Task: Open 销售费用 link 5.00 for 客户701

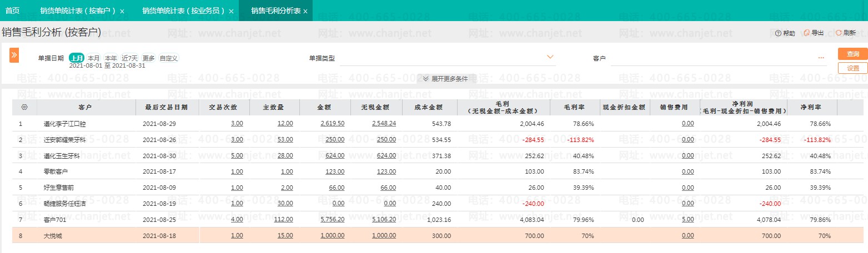Action: coord(688,220)
